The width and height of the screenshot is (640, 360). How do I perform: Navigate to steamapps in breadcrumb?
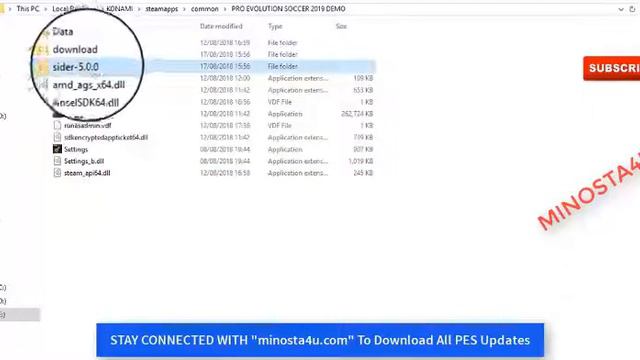pyautogui.click(x=162, y=9)
